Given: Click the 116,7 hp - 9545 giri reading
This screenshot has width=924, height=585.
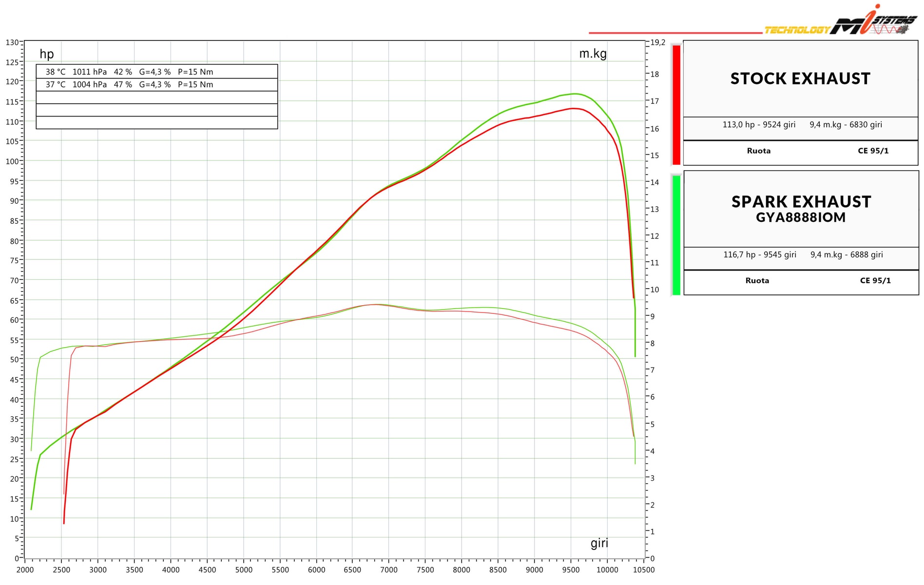Looking at the screenshot, I should pyautogui.click(x=760, y=254).
